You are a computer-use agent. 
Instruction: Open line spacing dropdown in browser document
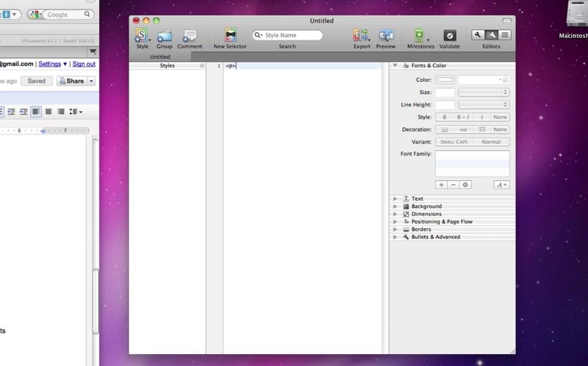pos(76,112)
